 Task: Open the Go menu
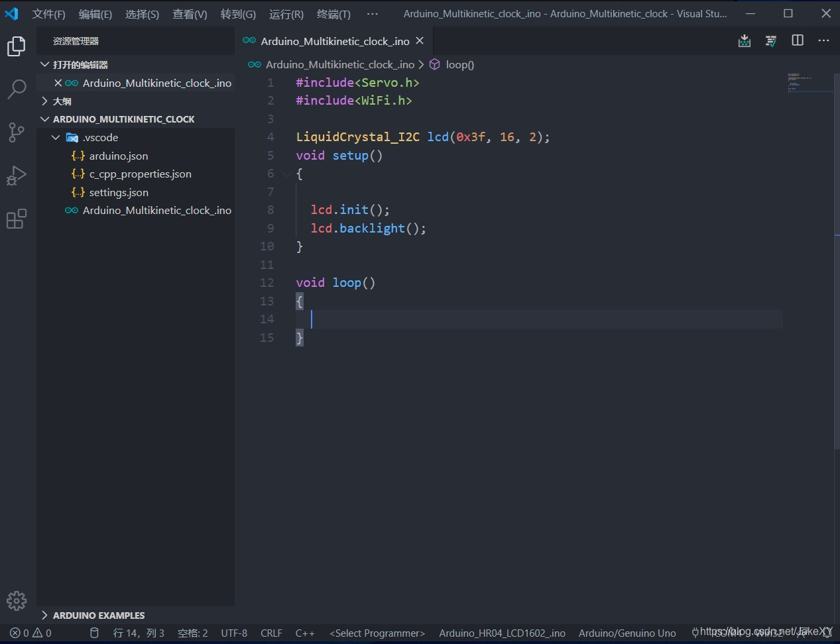(238, 14)
